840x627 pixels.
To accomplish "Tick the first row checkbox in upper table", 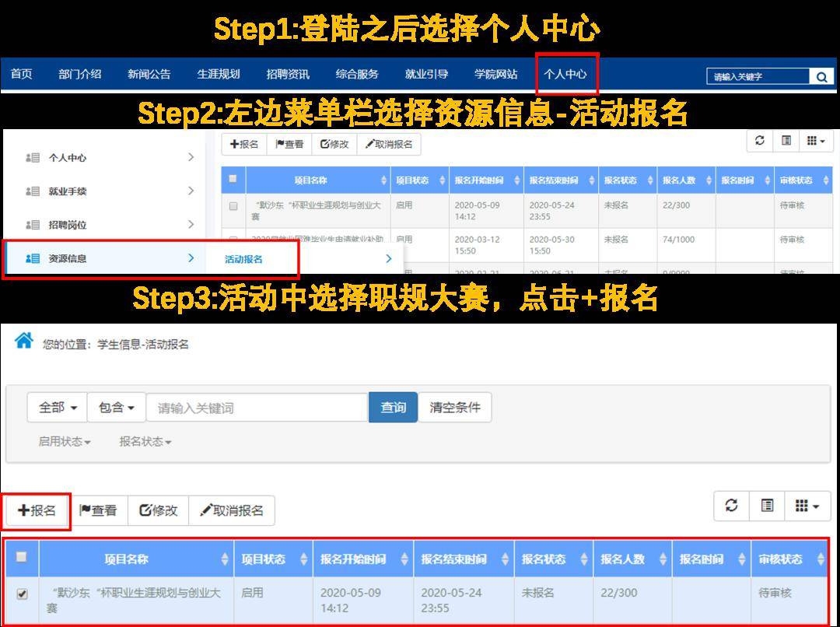I will (x=233, y=206).
